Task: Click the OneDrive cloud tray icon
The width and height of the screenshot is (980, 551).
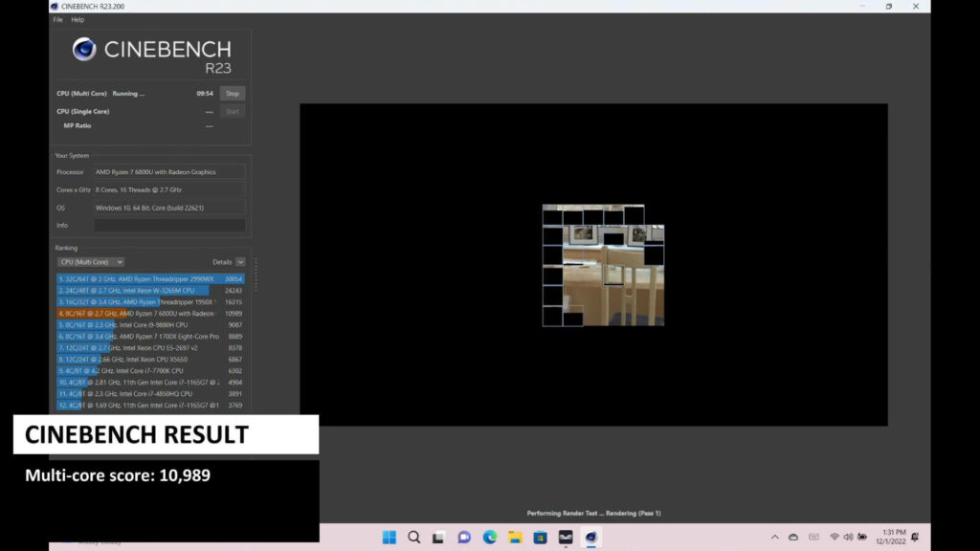Action: pyautogui.click(x=793, y=538)
